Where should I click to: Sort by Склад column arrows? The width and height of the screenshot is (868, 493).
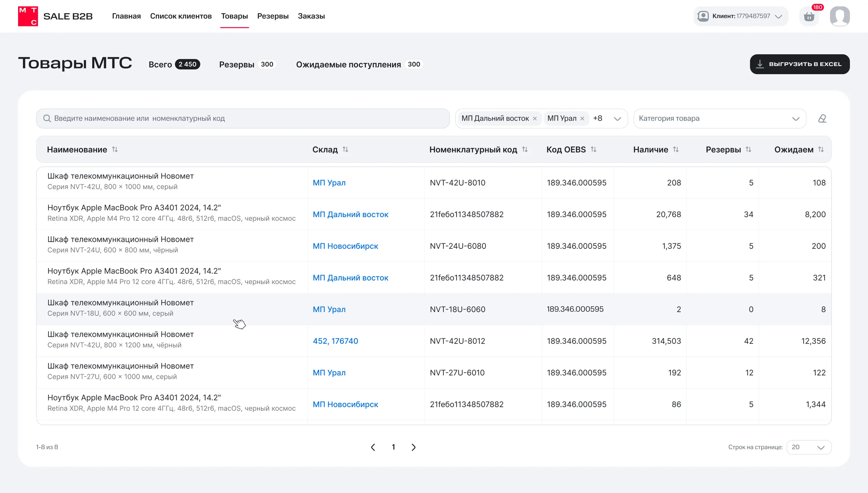[x=345, y=149]
